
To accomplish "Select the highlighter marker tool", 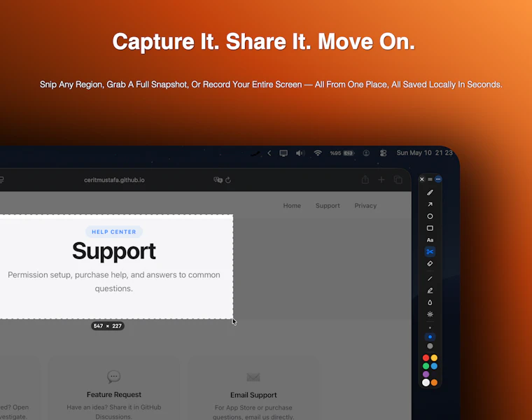I will (430, 290).
